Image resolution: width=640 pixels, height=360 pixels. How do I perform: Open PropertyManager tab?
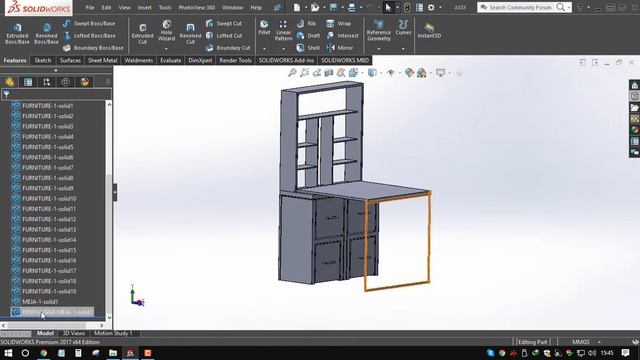[28, 82]
